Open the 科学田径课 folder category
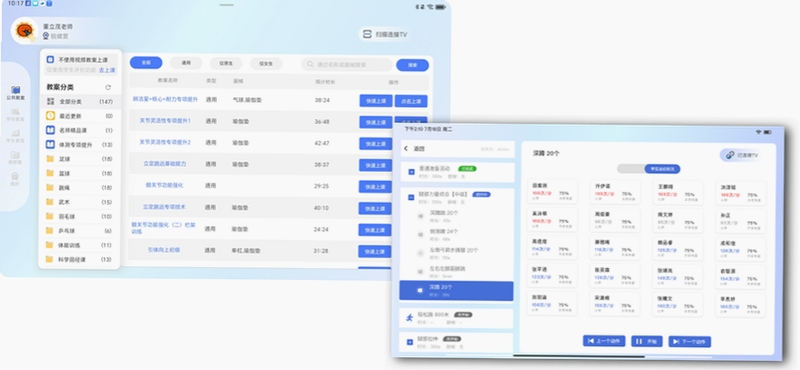The width and height of the screenshot is (800, 370). coord(80,259)
